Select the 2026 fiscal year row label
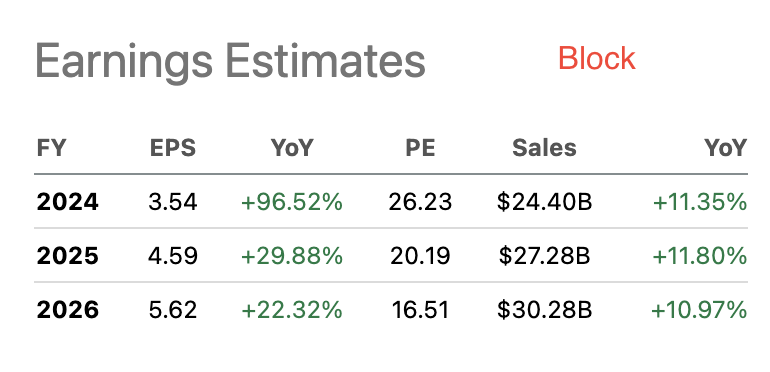 click(68, 310)
